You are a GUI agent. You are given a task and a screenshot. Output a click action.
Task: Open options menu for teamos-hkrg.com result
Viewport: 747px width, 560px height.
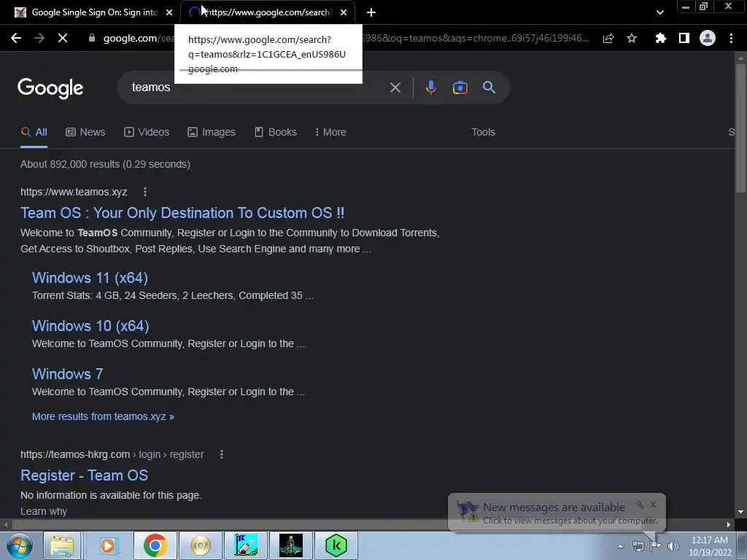coord(222,454)
